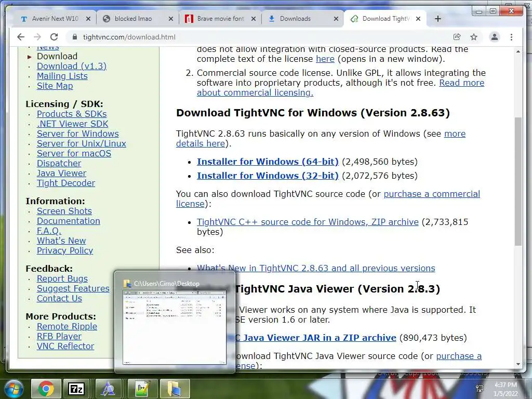Screen dimensions: 532x399
Task: Open Suggest Features link
Action: tap(73, 288)
